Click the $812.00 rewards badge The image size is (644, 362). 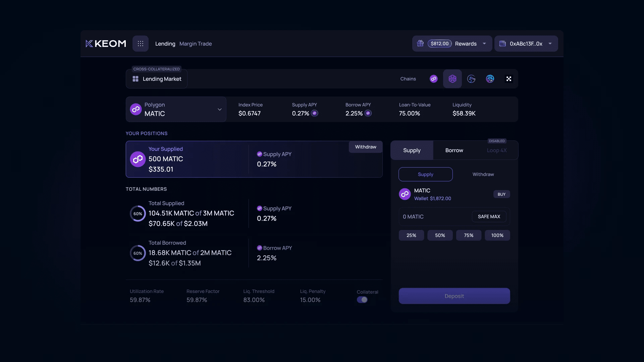coord(439,44)
